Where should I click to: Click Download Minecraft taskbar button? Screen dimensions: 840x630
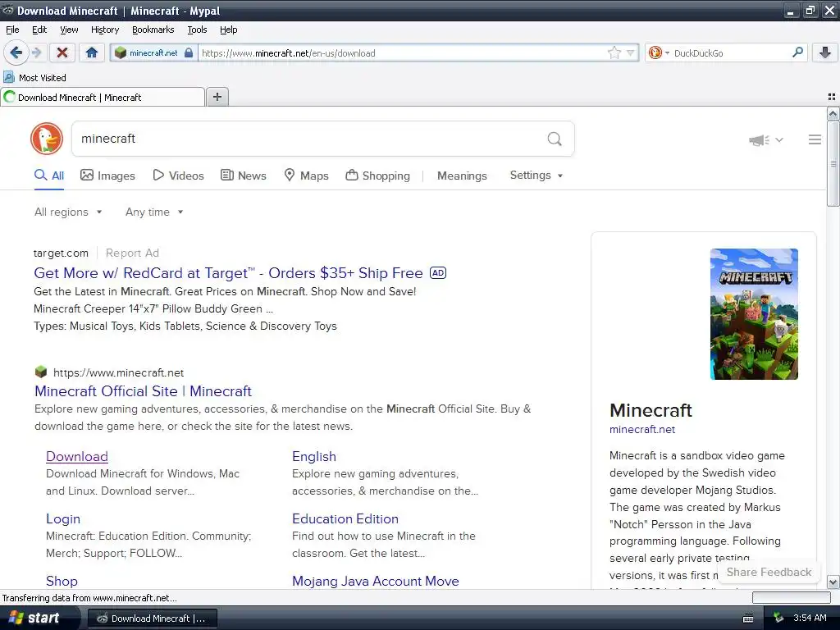point(152,619)
